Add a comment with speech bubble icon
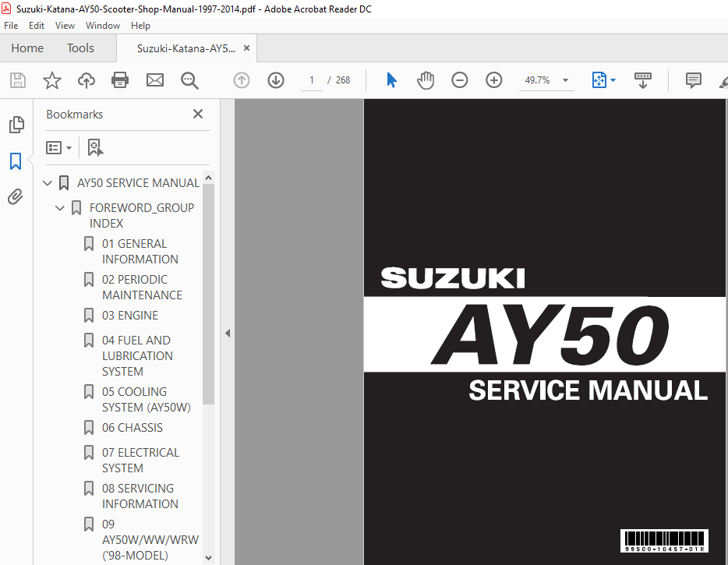Viewport: 728px width, 565px height. pos(693,80)
